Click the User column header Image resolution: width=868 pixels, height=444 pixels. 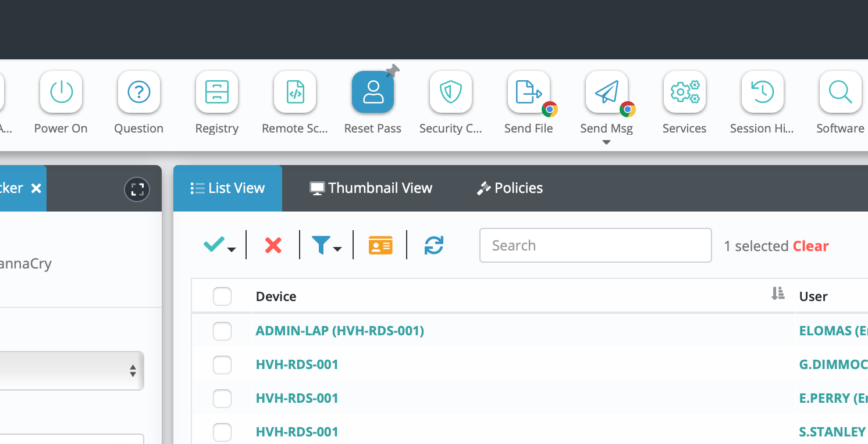click(x=813, y=296)
